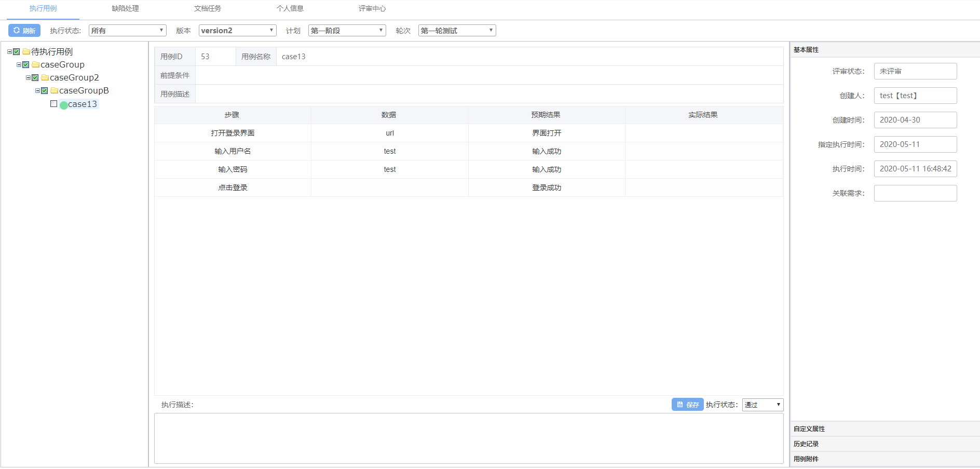
Task: Click the green status circle beside case13
Action: pyautogui.click(x=63, y=104)
